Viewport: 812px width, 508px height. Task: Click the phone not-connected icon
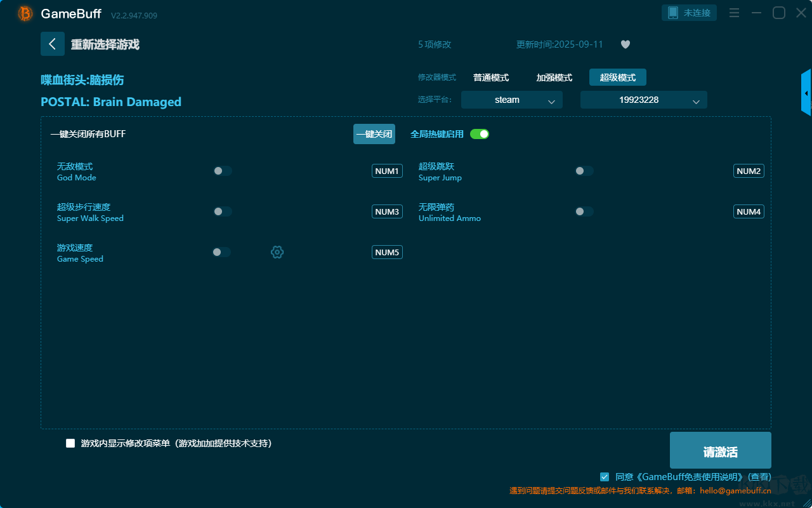click(x=673, y=13)
